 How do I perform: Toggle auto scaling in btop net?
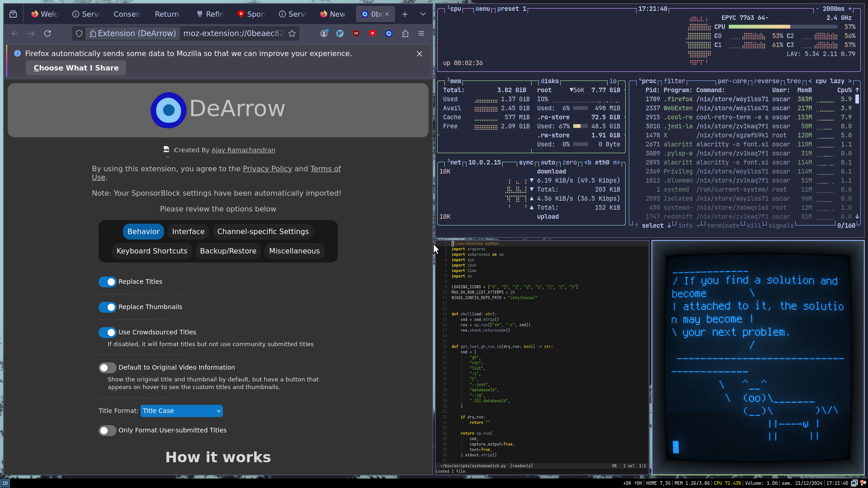(x=548, y=163)
